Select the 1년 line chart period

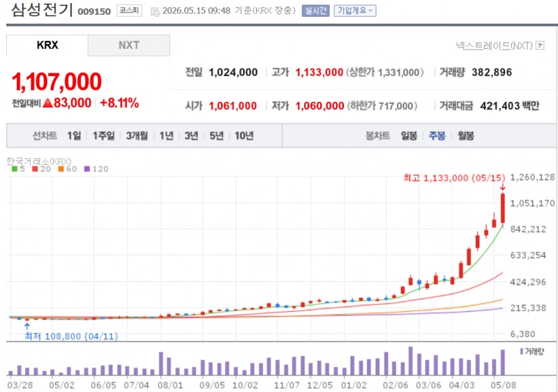(x=166, y=135)
